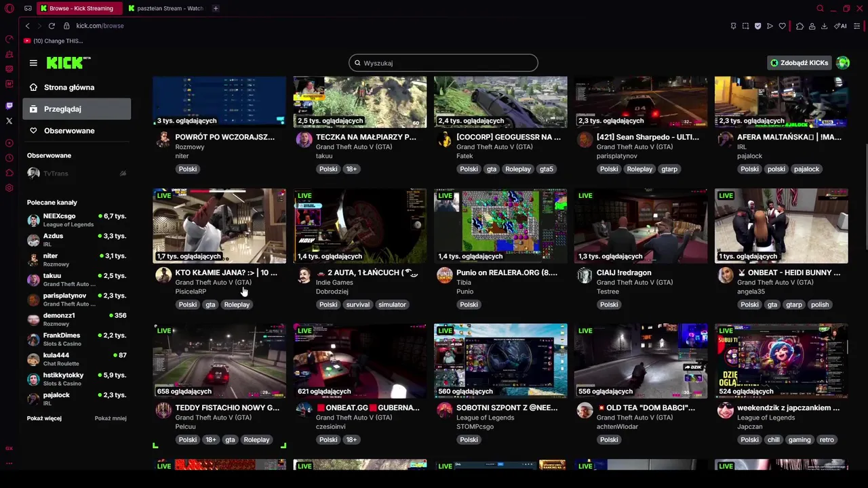The width and height of the screenshot is (868, 488).
Task: Click 'parisplatynov' in recommended channels
Action: [65, 296]
